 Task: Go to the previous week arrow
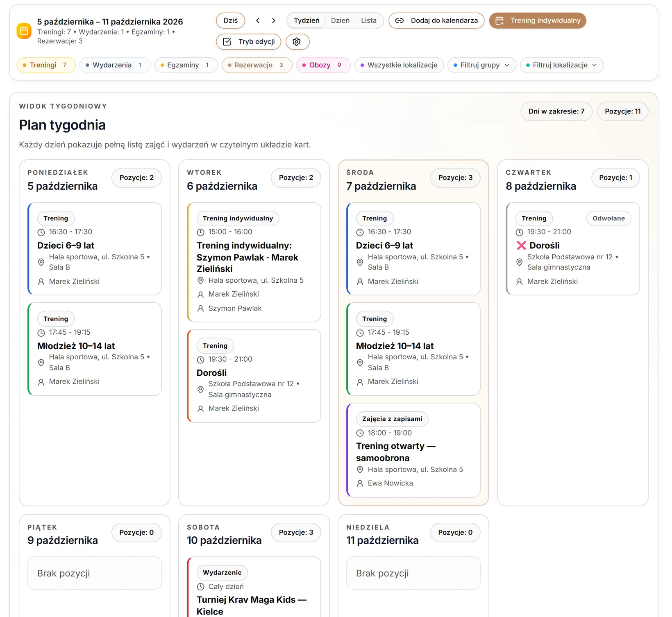258,20
